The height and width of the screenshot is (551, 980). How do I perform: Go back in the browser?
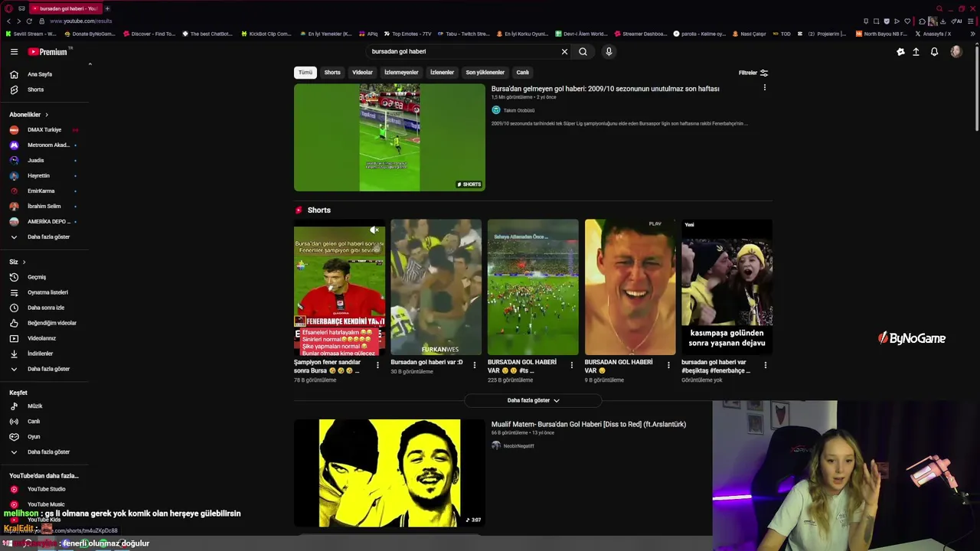click(8, 21)
